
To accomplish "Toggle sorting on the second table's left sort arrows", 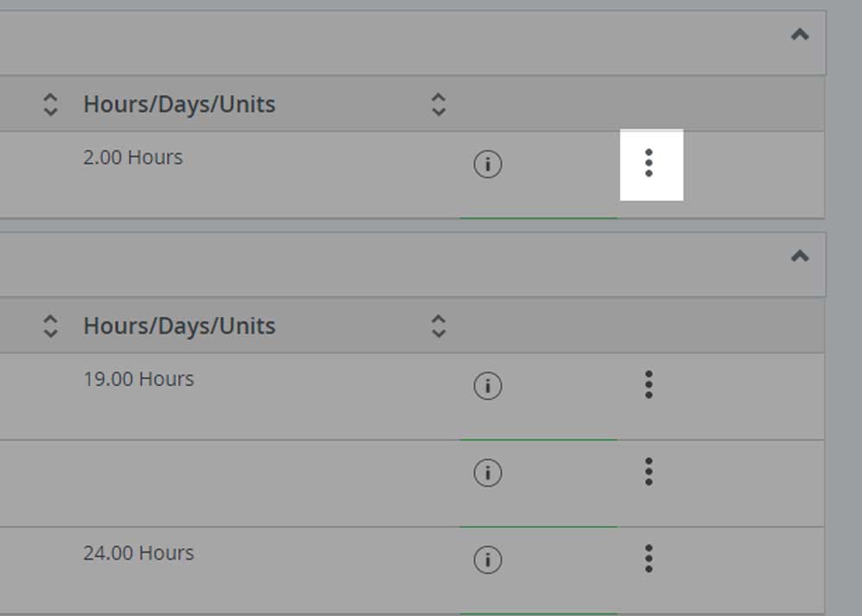I will pos(50,326).
